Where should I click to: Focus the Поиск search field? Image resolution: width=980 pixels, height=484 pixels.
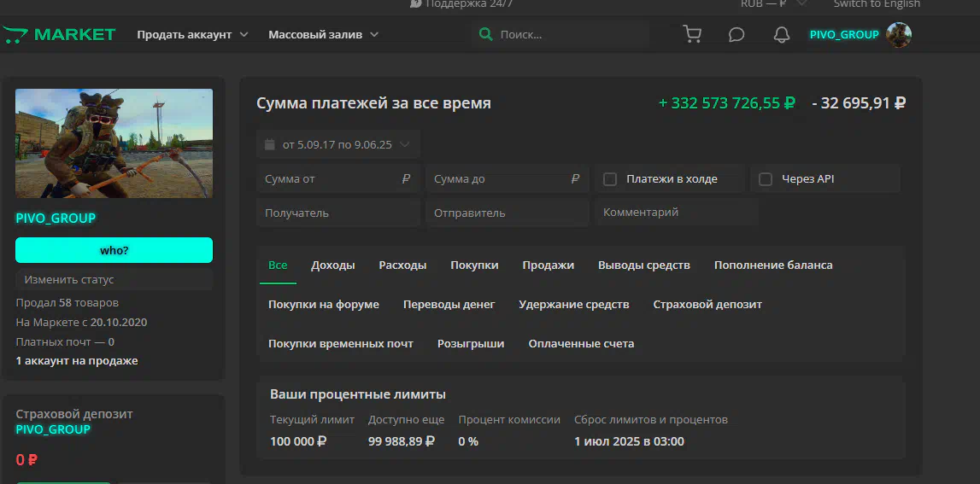coord(560,35)
